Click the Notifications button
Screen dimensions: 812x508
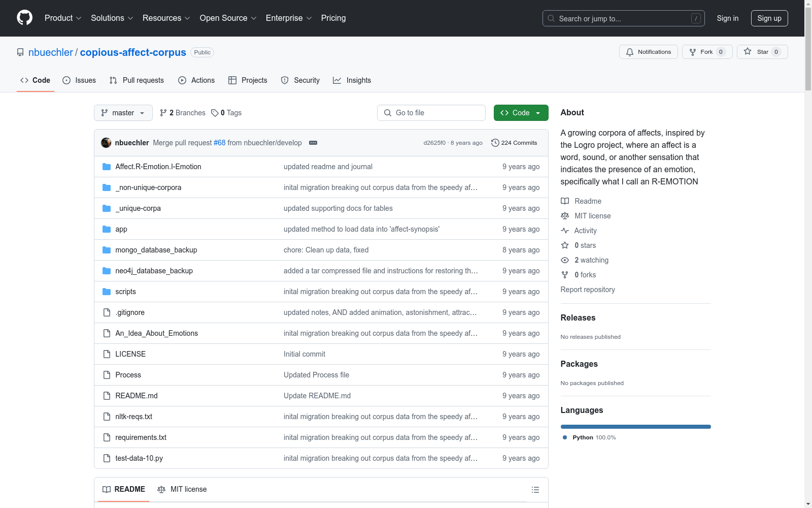pos(649,52)
